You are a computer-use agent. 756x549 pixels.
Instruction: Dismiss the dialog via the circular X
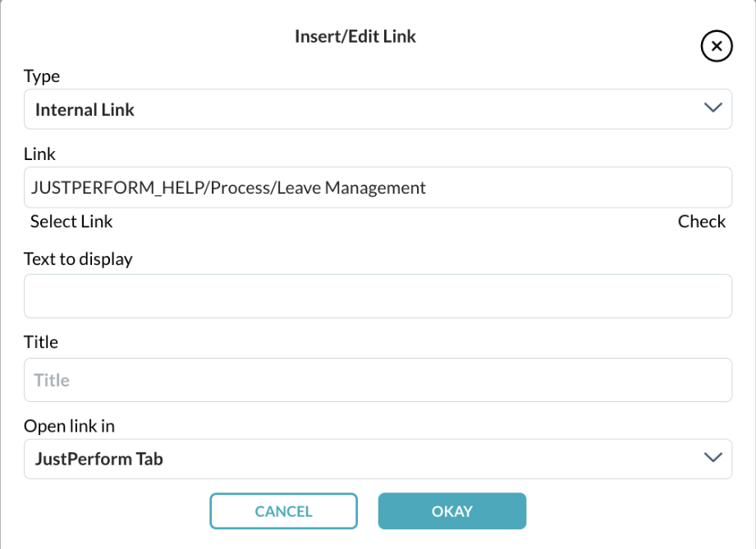tap(716, 46)
